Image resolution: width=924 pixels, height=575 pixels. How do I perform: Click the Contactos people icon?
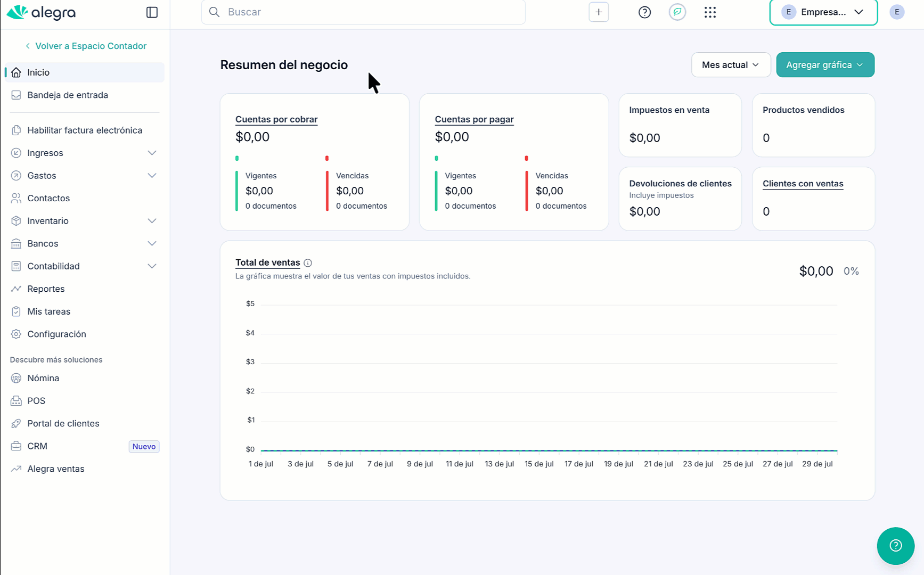[x=17, y=198]
